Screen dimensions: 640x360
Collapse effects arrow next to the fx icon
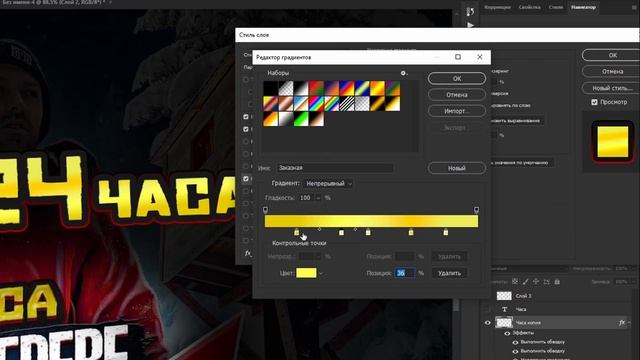click(x=630, y=322)
